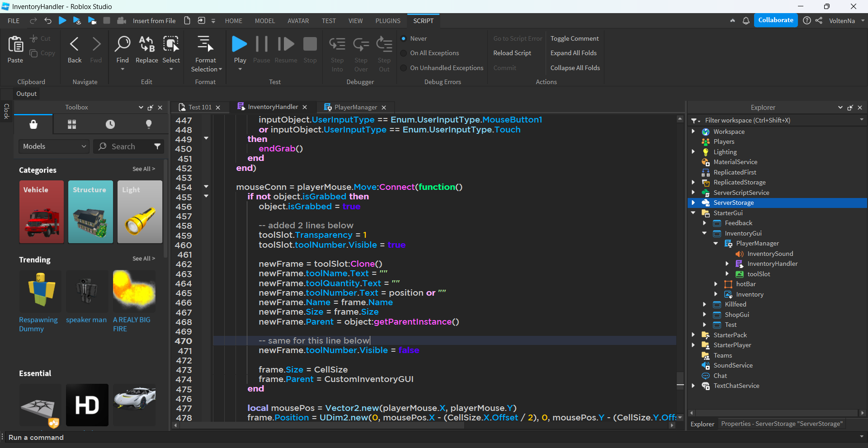Click the Respawning Dummy thumbnail
868x448 pixels.
(x=40, y=291)
